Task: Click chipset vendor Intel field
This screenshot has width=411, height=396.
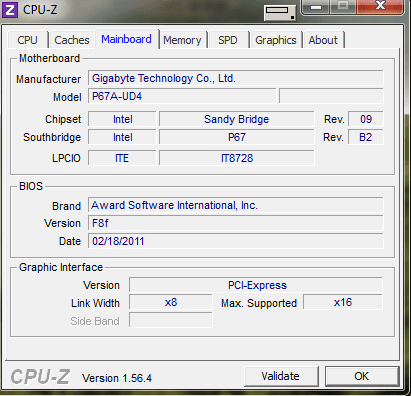Action: [122, 119]
